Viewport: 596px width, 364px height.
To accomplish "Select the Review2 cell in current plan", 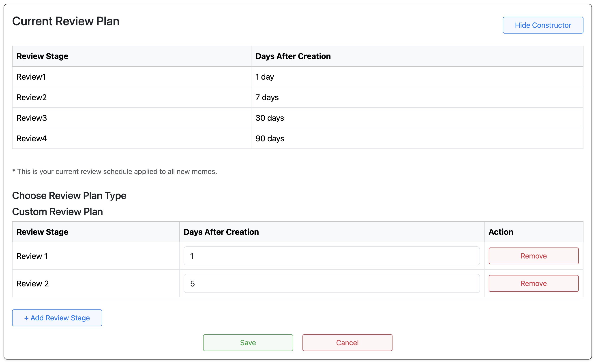I will click(132, 97).
